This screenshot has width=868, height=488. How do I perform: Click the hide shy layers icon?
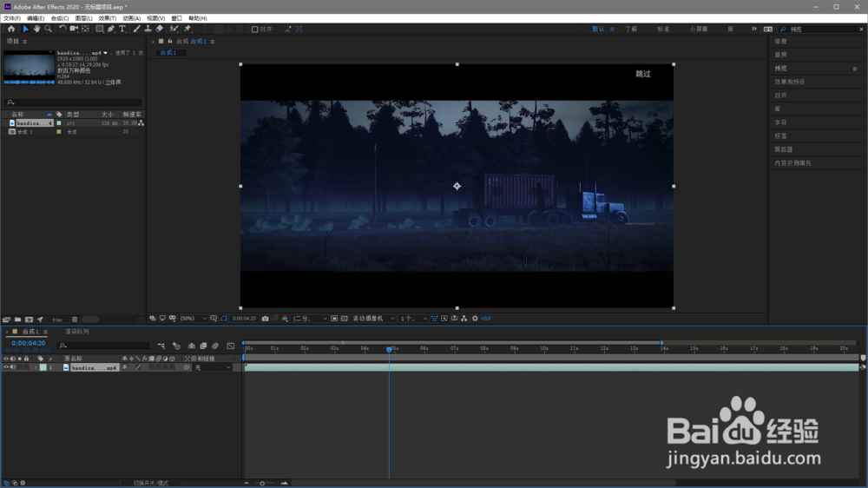coord(192,346)
